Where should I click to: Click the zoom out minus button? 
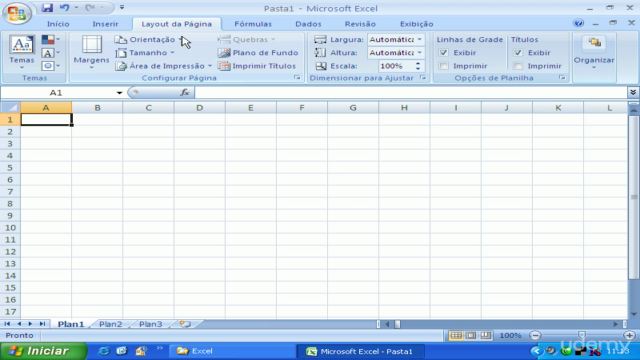pyautogui.click(x=535, y=336)
